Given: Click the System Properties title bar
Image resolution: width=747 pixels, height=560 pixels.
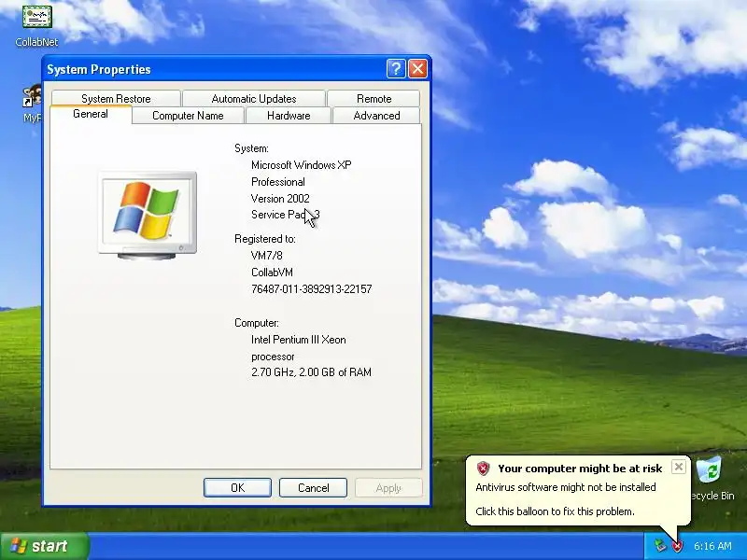Looking at the screenshot, I should tap(215, 69).
